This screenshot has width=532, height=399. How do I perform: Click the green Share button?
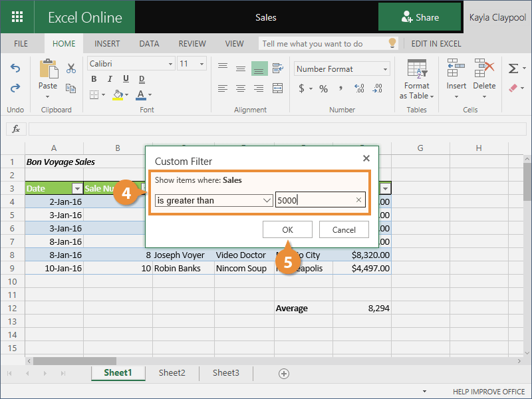[420, 17]
